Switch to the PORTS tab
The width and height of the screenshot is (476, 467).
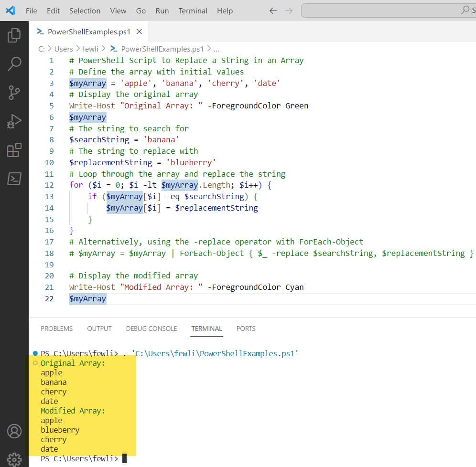coord(246,329)
